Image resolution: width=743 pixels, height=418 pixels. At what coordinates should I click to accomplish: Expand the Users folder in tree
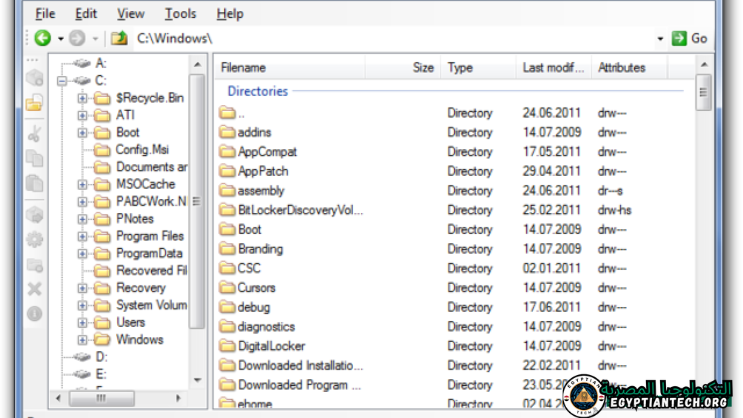point(83,323)
